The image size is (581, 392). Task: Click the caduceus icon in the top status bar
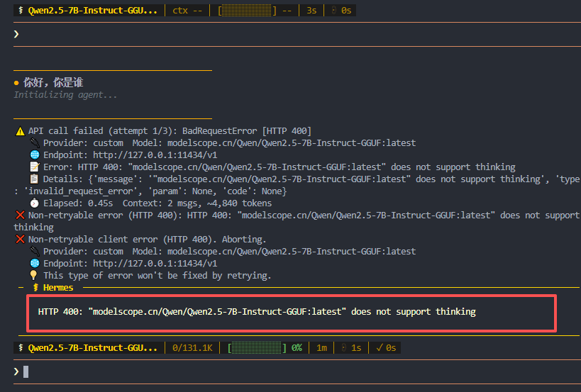pyautogui.click(x=21, y=11)
